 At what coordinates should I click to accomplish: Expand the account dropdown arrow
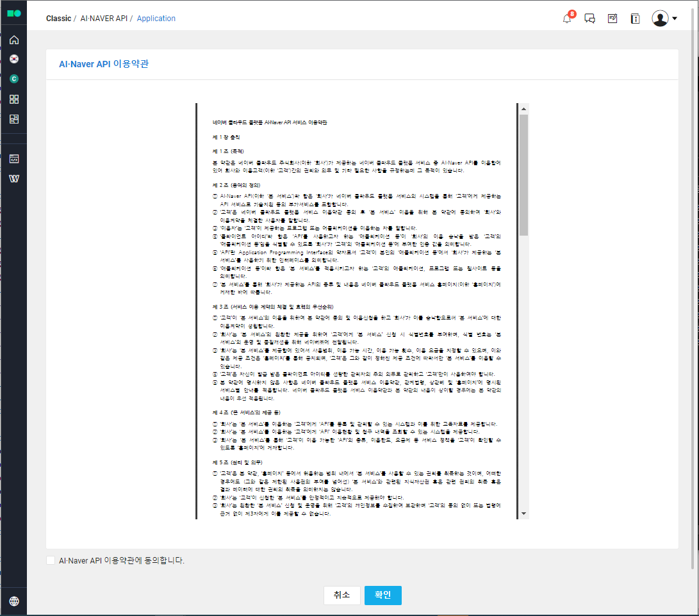pos(675,19)
